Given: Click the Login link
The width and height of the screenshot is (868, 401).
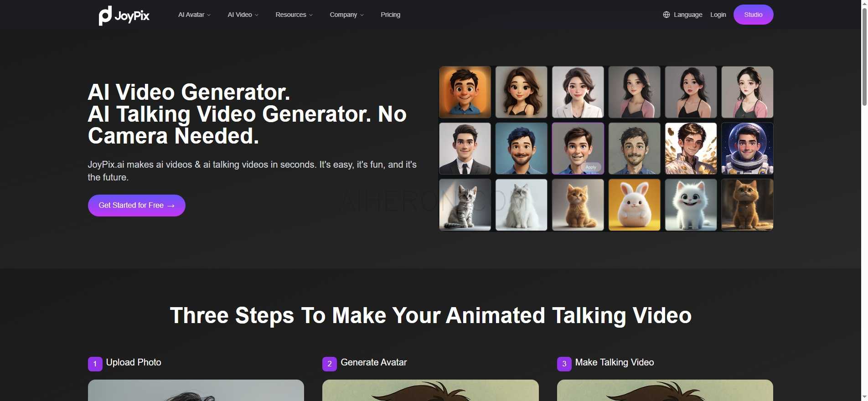Looking at the screenshot, I should coord(718,15).
